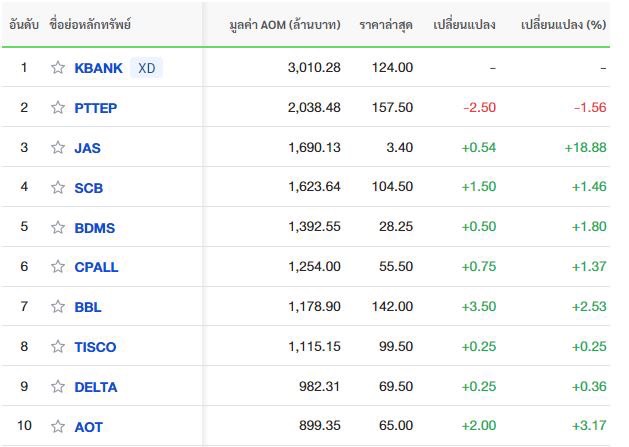Go to the JAS stock page
629x447 pixels.
pos(87,148)
